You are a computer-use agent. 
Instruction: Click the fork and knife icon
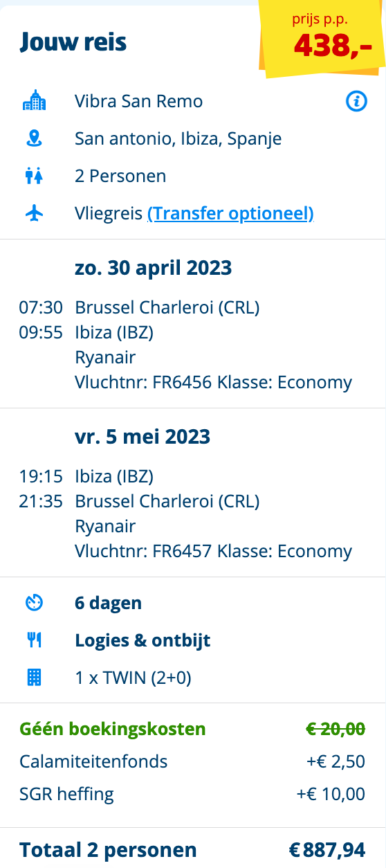[x=34, y=640]
